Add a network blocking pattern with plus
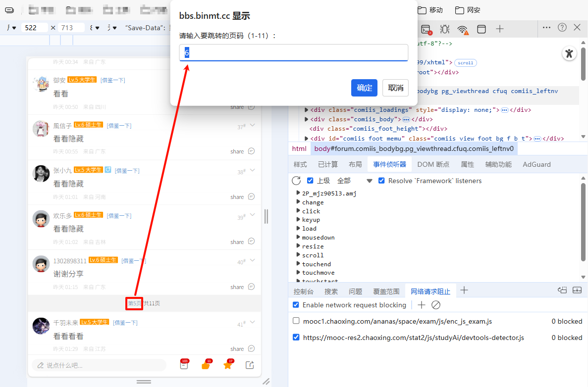Image resolution: width=588 pixels, height=387 pixels. [422, 305]
